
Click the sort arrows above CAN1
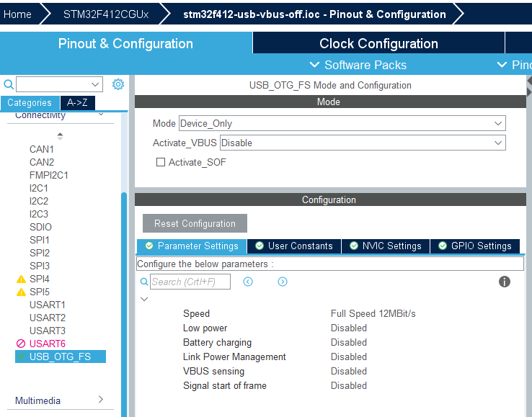60,136
